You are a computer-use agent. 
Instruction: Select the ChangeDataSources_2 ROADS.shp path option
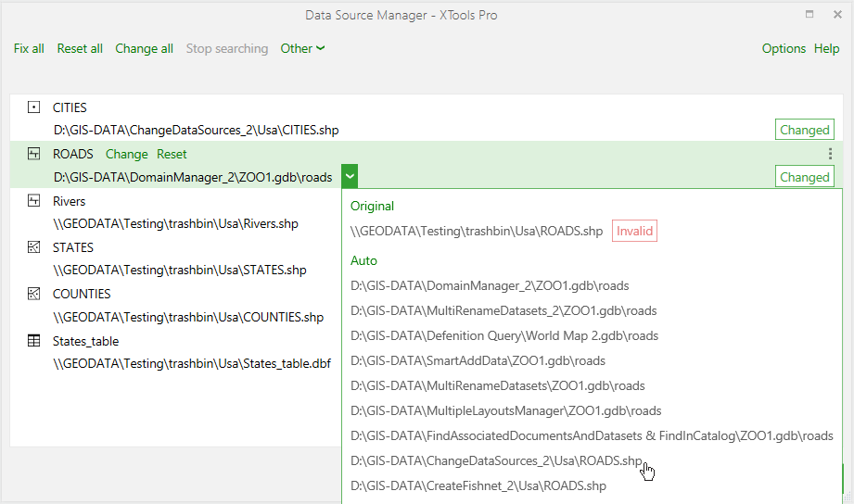496,461
